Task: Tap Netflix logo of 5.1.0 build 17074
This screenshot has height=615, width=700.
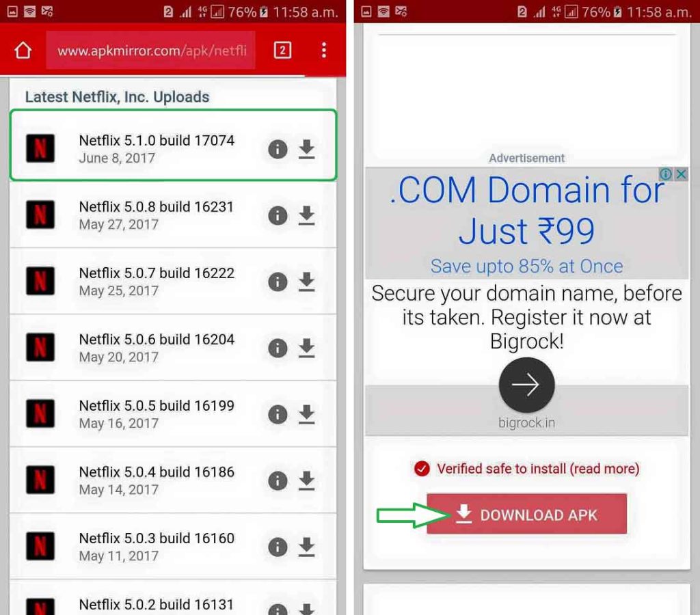Action: (x=40, y=148)
